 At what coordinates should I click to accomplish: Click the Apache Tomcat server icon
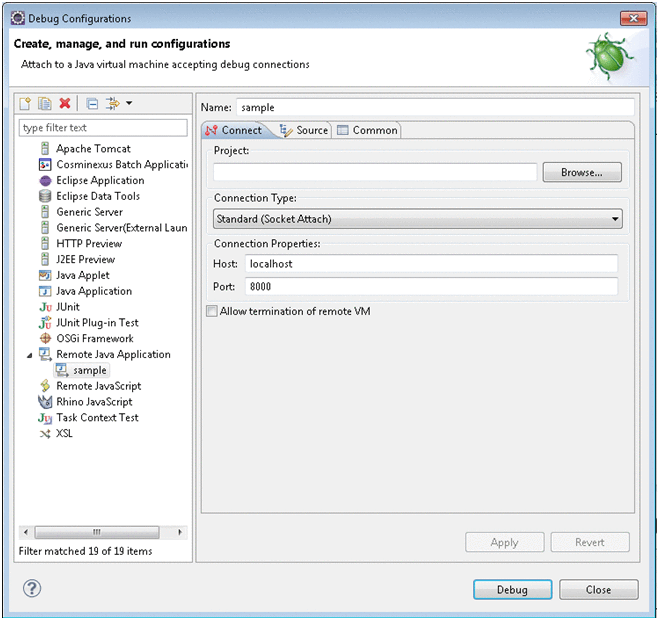coord(45,149)
